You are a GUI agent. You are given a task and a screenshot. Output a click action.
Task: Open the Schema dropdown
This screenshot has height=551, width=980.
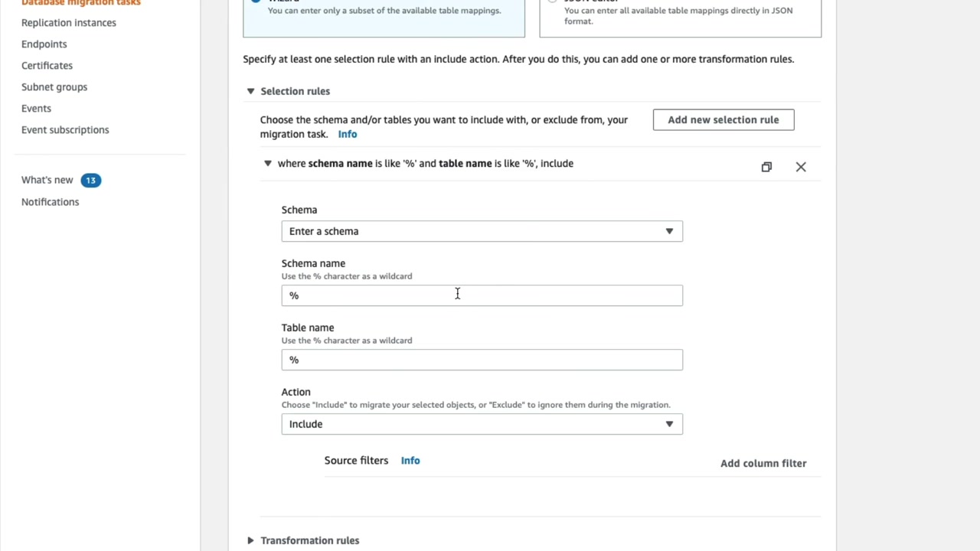coord(482,231)
